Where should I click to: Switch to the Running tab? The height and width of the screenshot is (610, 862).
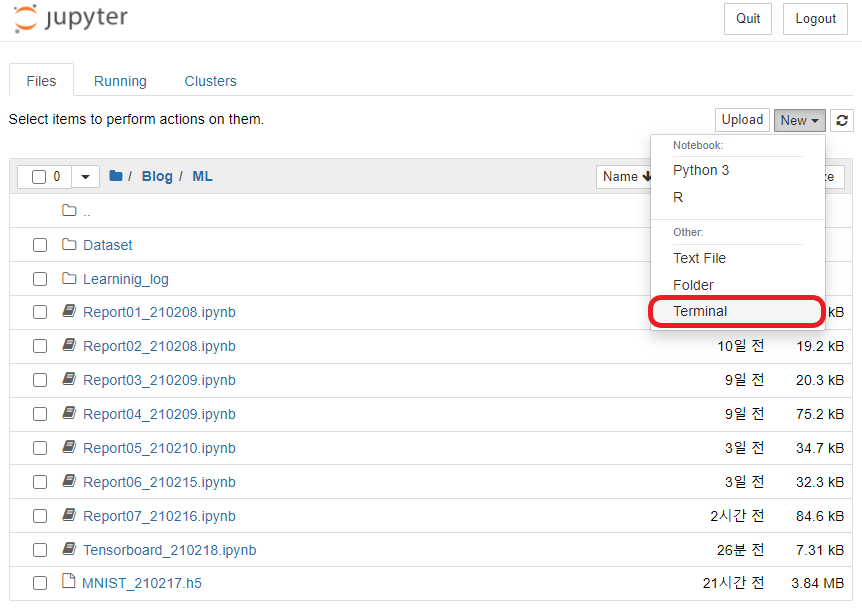coord(120,81)
